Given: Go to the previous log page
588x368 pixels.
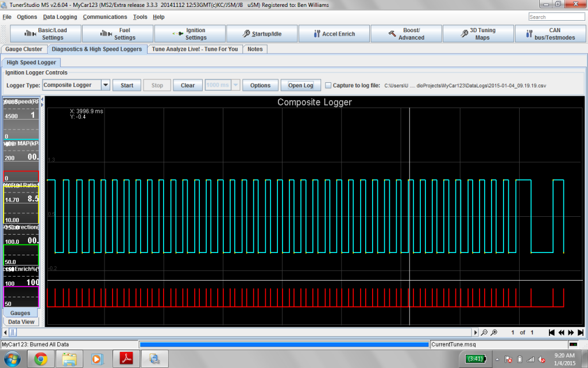Looking at the screenshot, I should (x=562, y=332).
